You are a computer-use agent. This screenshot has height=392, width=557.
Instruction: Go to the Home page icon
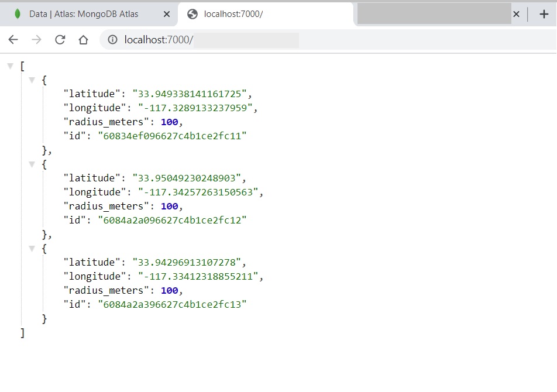83,39
